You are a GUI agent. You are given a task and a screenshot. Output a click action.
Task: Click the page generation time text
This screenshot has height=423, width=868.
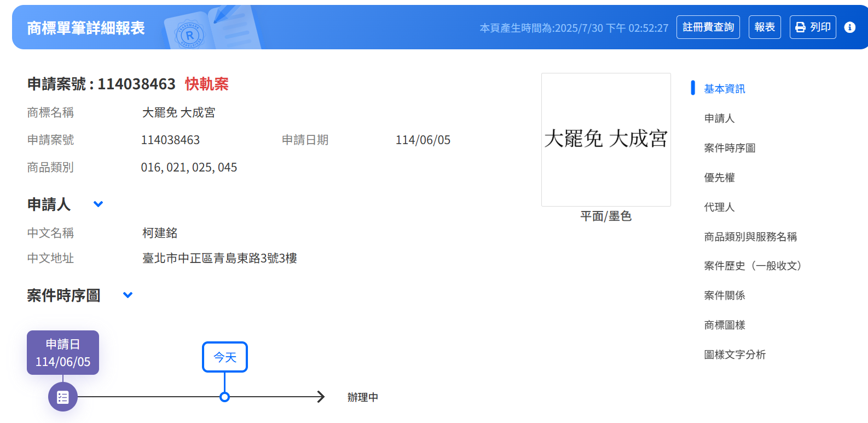(574, 28)
